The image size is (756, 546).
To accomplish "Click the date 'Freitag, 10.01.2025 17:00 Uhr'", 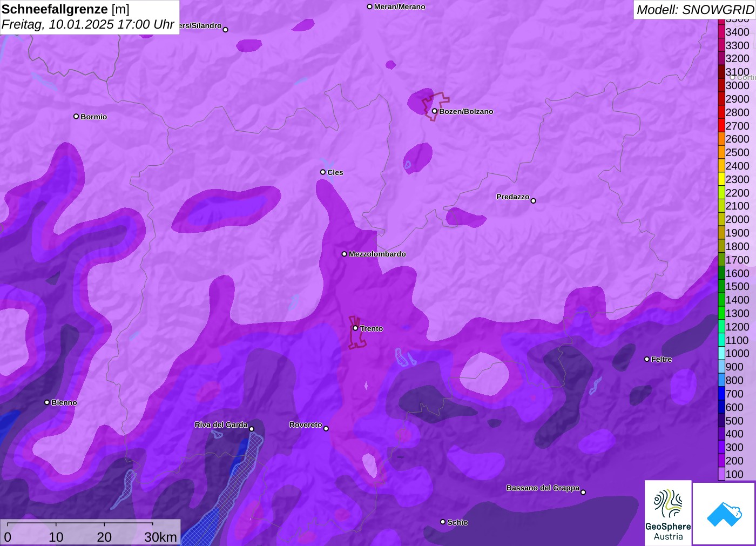I will tap(88, 24).
